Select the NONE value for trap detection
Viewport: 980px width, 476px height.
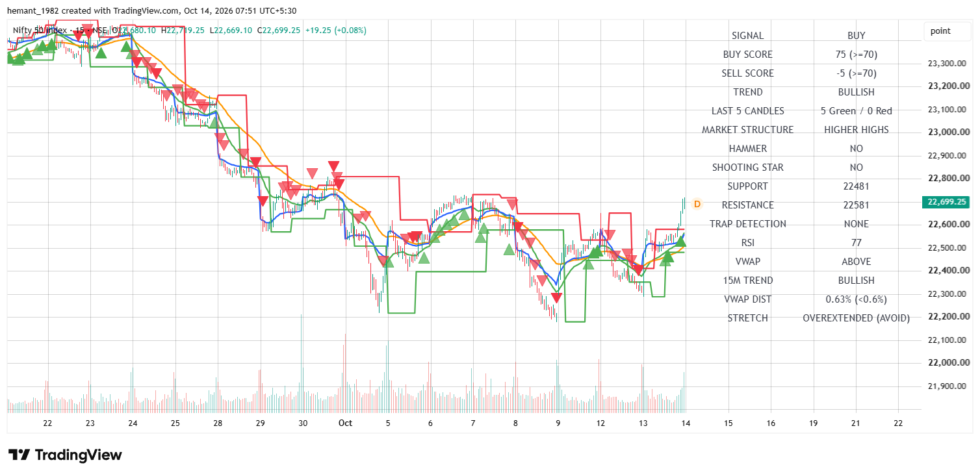tap(857, 224)
